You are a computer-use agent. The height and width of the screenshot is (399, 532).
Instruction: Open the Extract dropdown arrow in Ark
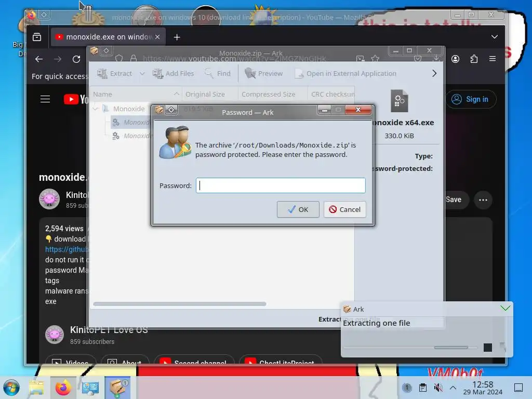(142, 73)
